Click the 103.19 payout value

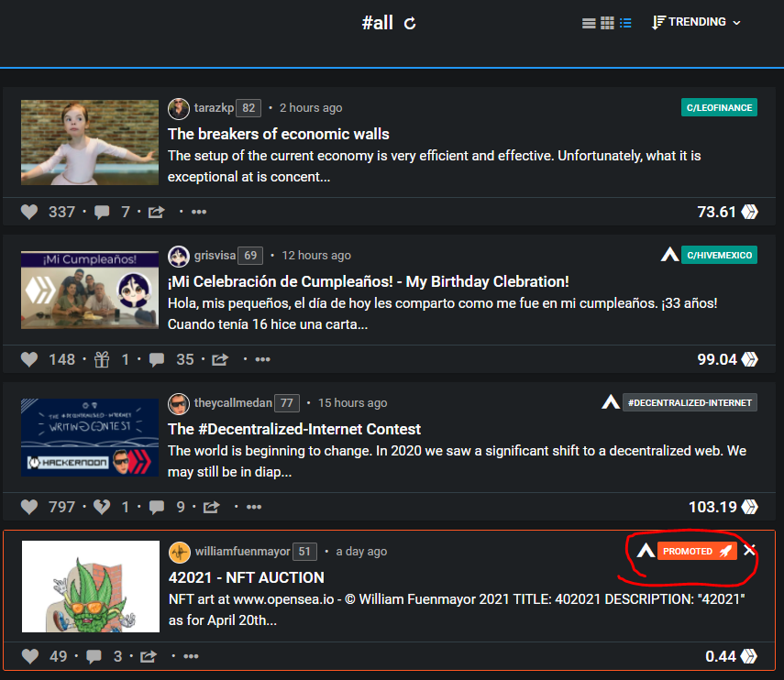pyautogui.click(x=712, y=507)
